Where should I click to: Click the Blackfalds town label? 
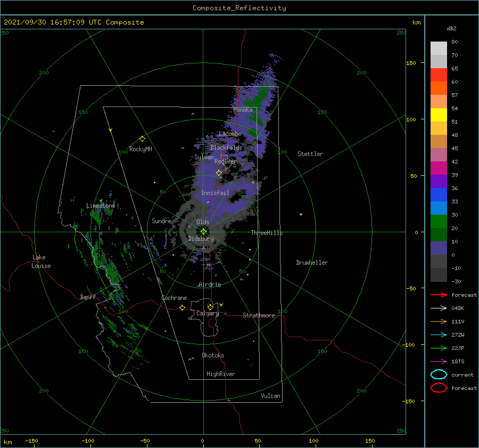226,148
